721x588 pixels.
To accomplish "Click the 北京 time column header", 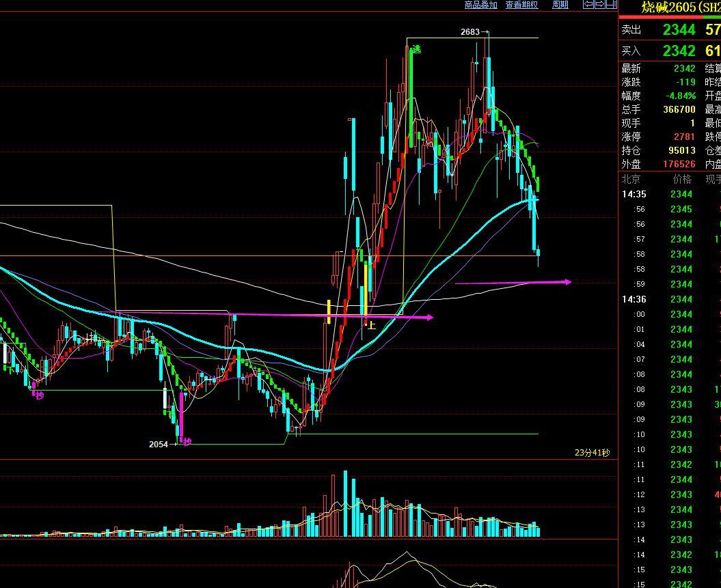I will (x=631, y=179).
